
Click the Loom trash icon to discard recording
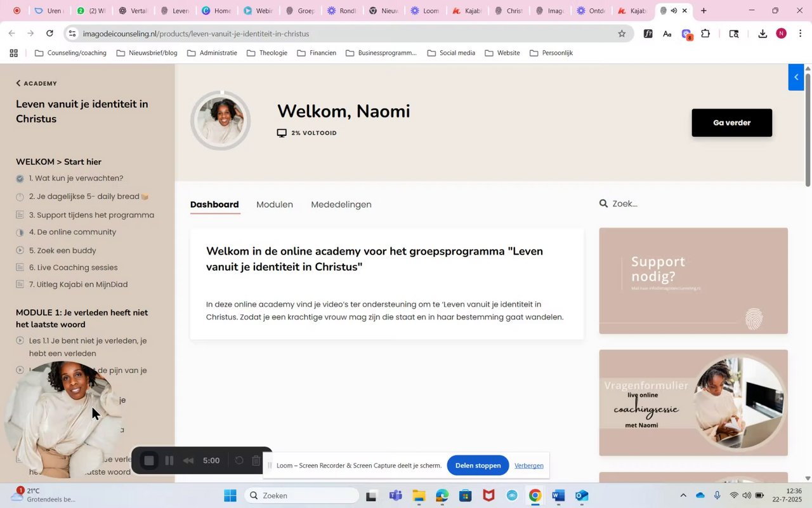pyautogui.click(x=256, y=460)
